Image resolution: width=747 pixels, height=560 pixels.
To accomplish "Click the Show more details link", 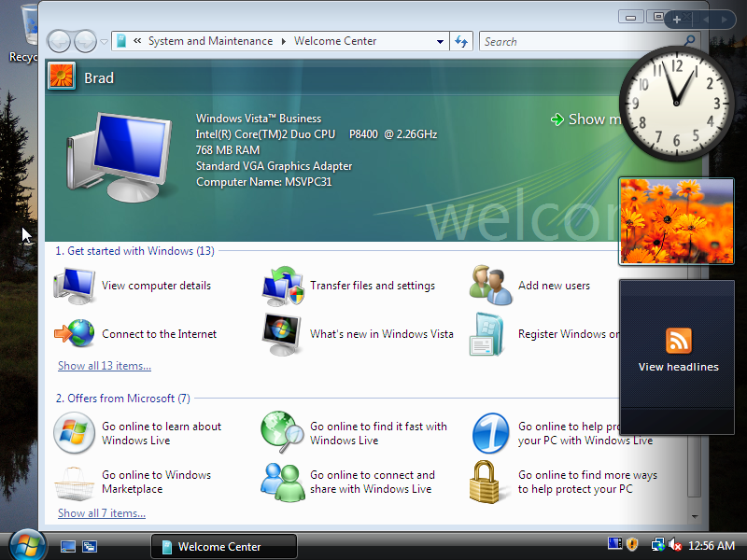I will (586, 119).
